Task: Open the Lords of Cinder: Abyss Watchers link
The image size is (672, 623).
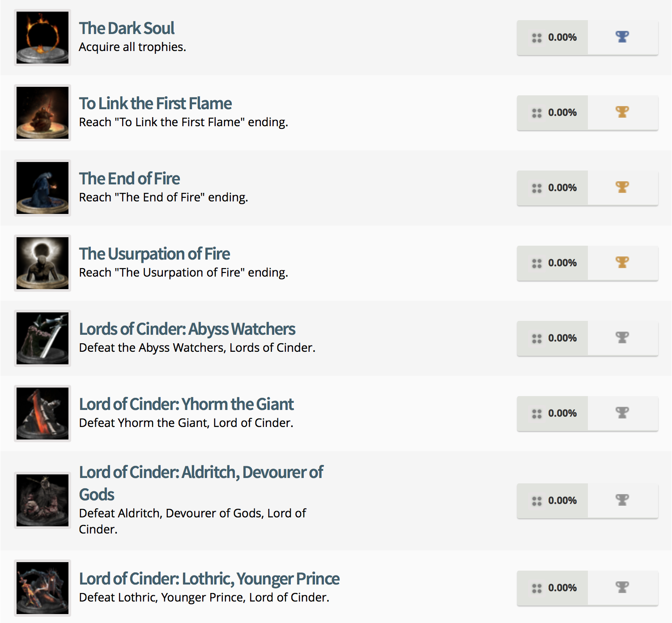Action: coord(187,329)
